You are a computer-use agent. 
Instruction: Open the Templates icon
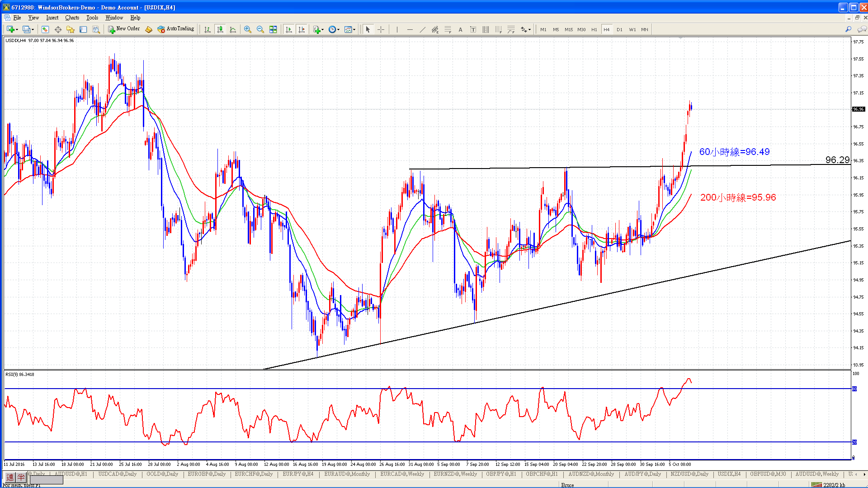348,29
